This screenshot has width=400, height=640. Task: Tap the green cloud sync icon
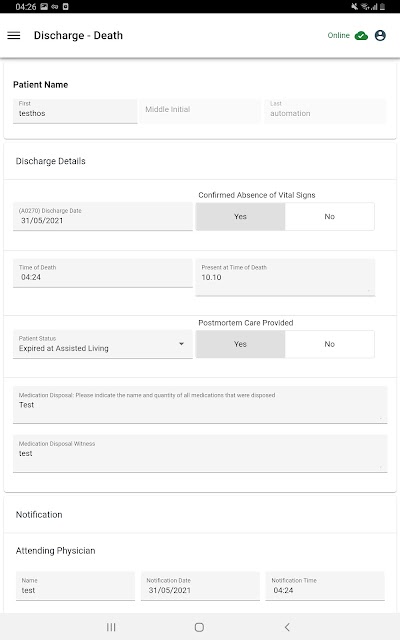click(361, 36)
